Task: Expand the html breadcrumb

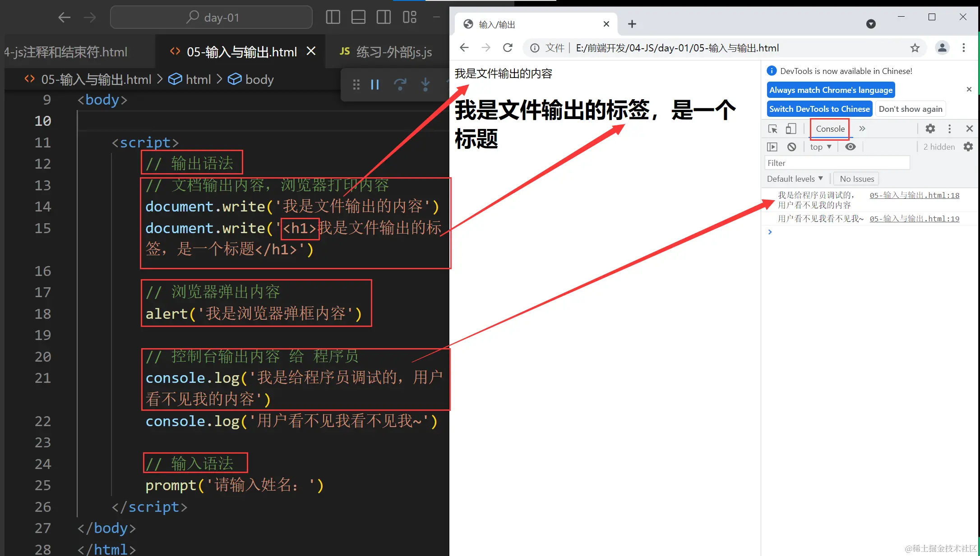Action: [190, 79]
